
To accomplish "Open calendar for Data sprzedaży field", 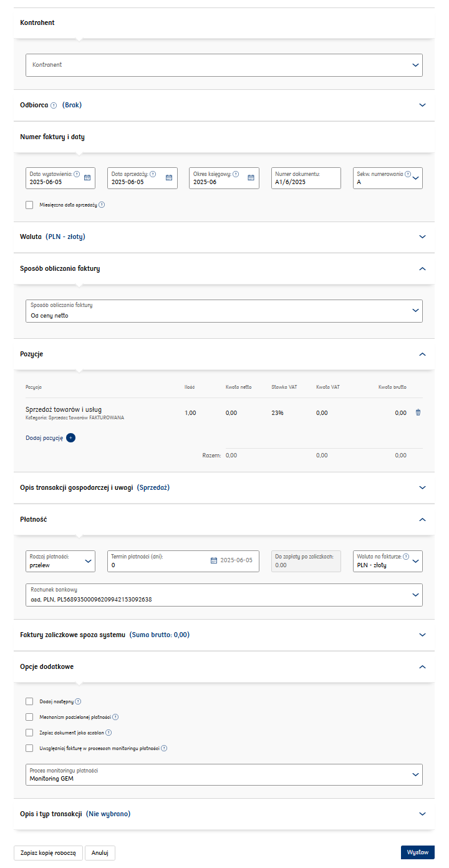I will coord(169,178).
